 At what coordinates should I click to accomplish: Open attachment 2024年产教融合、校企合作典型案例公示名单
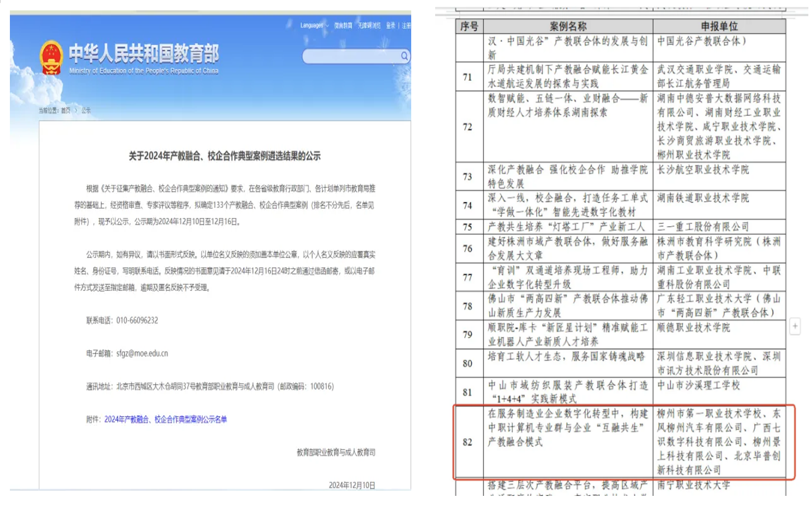[x=166, y=419]
